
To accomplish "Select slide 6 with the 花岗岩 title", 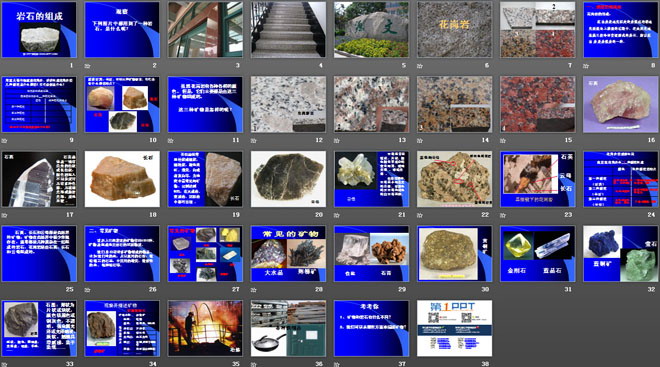I will click(x=455, y=29).
